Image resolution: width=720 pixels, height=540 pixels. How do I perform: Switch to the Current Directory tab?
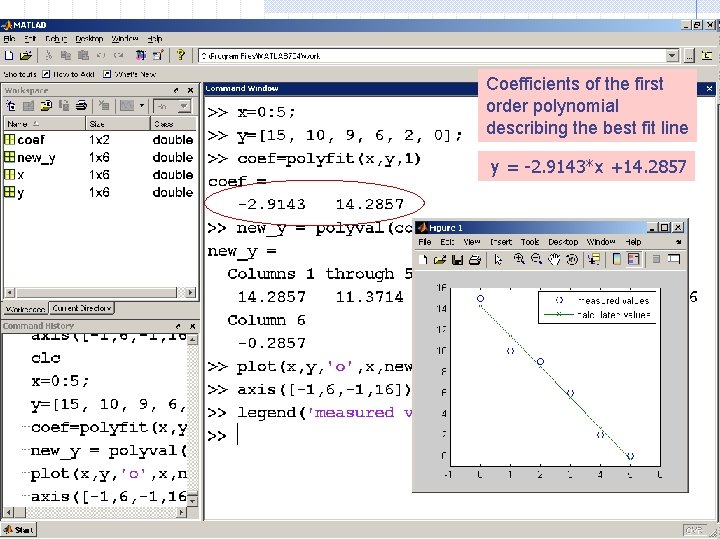[x=82, y=308]
